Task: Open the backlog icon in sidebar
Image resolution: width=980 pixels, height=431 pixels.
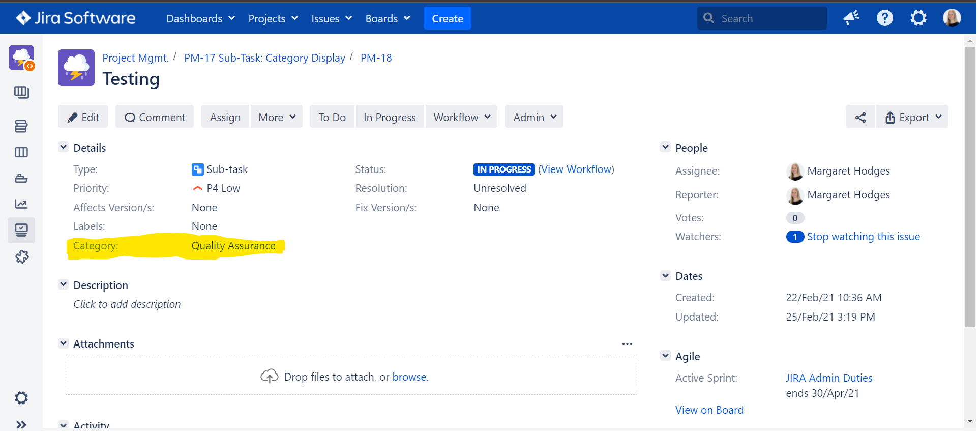Action: click(x=21, y=126)
